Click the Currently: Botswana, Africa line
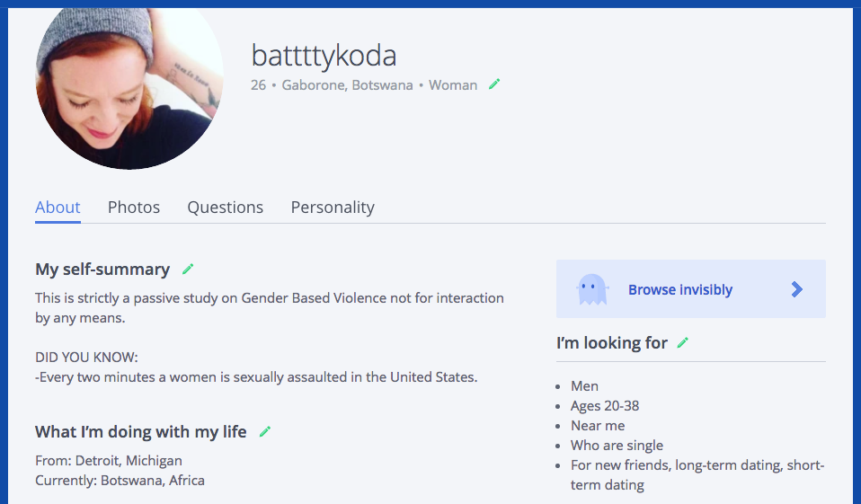This screenshot has width=861, height=504. (x=120, y=481)
